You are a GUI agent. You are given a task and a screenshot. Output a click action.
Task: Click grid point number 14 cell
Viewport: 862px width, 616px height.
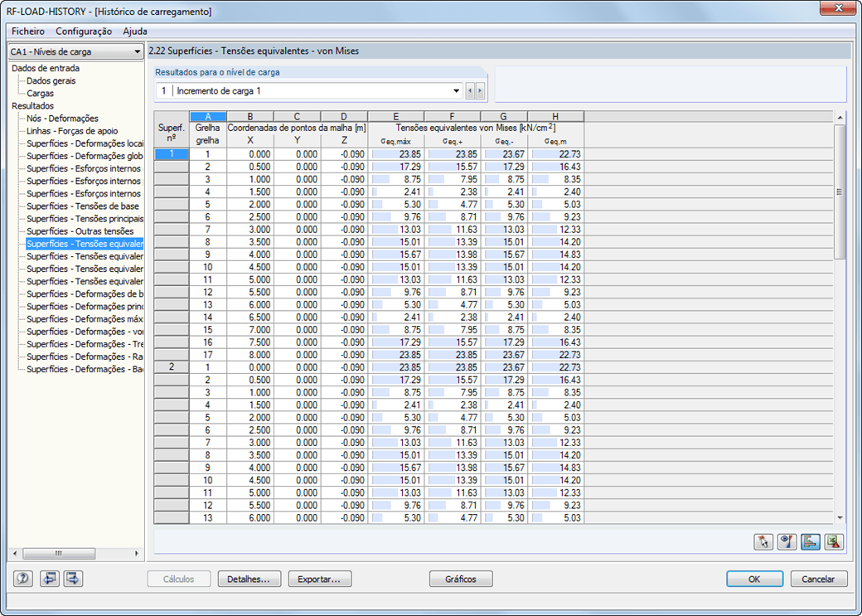coord(208,317)
